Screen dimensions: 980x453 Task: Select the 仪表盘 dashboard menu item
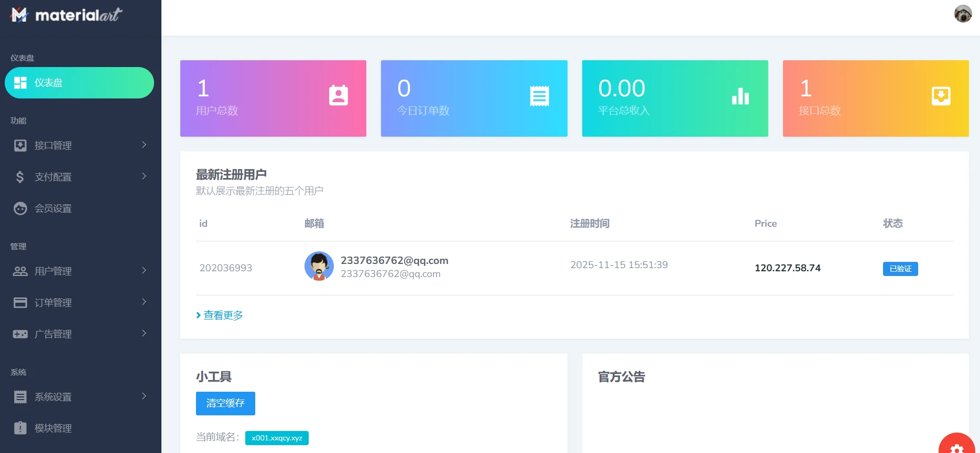pos(79,83)
